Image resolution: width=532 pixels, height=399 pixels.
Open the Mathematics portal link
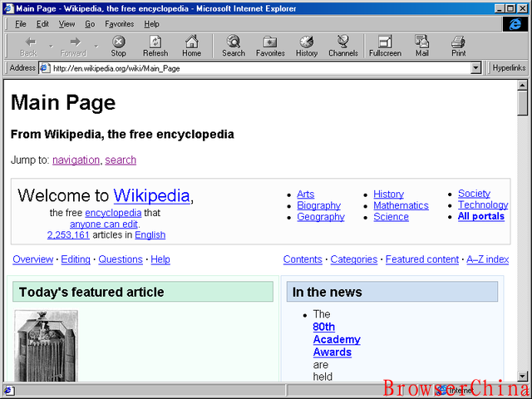tap(401, 205)
